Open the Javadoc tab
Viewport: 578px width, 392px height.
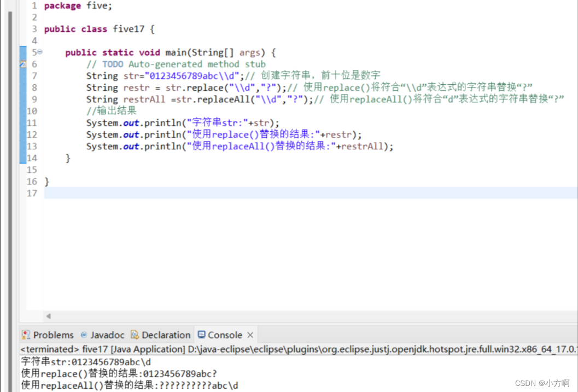(x=102, y=335)
